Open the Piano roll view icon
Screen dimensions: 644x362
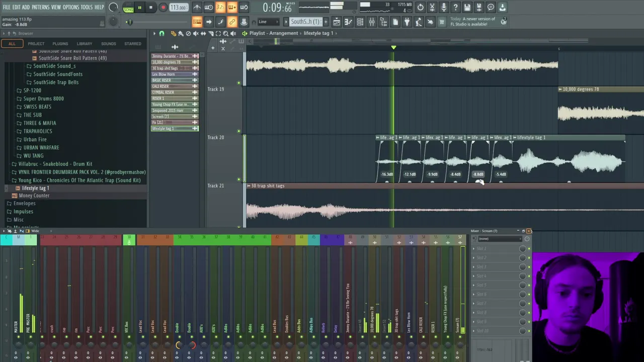click(348, 22)
